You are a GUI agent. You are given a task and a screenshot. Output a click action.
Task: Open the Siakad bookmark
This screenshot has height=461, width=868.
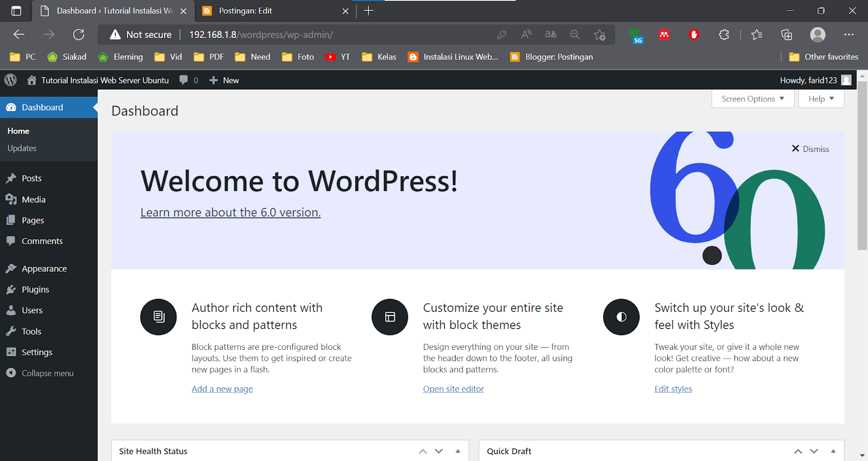[x=67, y=57]
